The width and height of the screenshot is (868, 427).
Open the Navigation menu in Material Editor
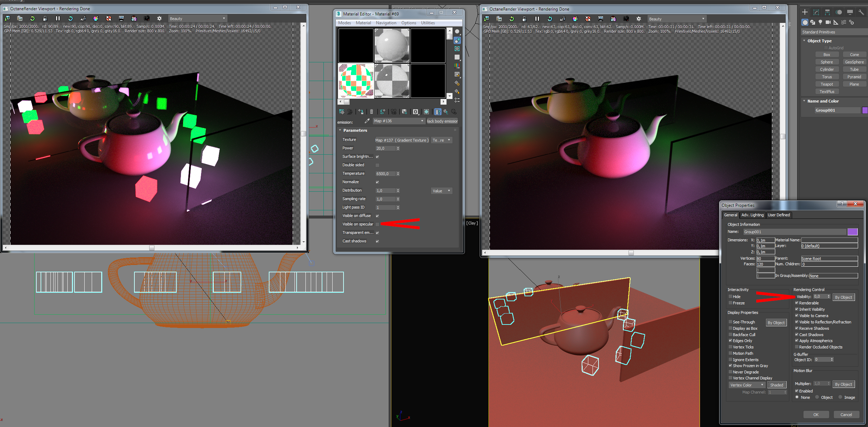click(386, 23)
